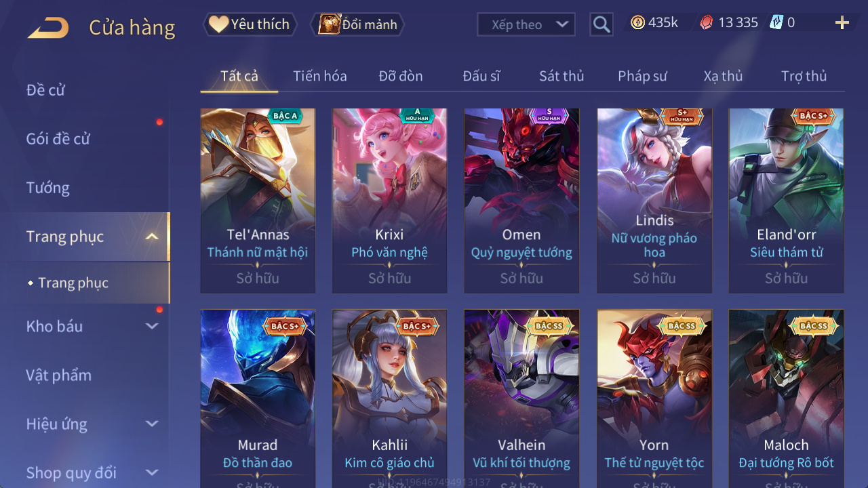Open Gói đề cử in sidebar

58,139
